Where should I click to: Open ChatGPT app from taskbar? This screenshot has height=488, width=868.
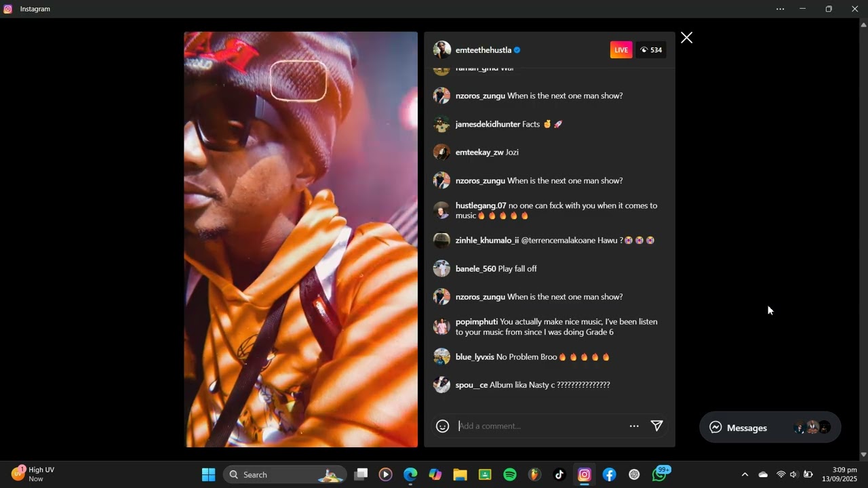tap(634, 474)
